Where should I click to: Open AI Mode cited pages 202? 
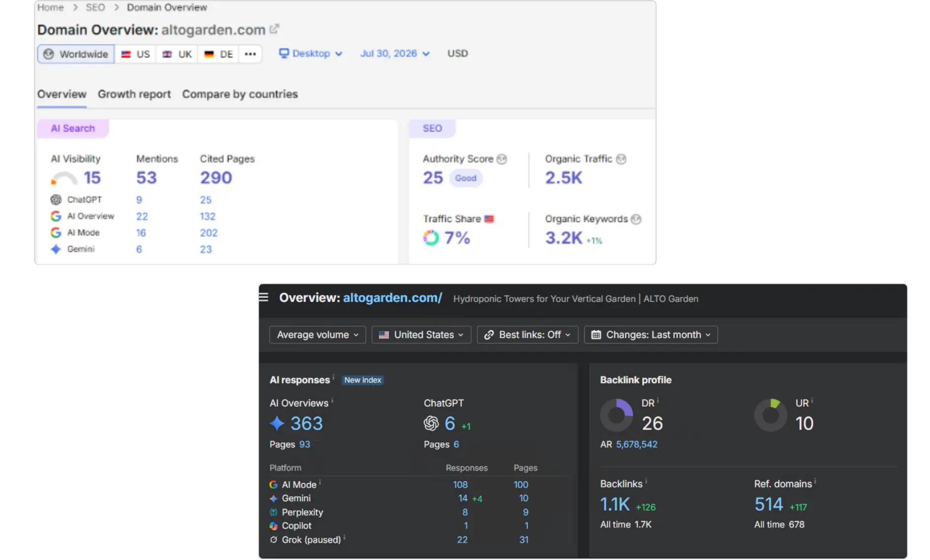click(x=209, y=232)
